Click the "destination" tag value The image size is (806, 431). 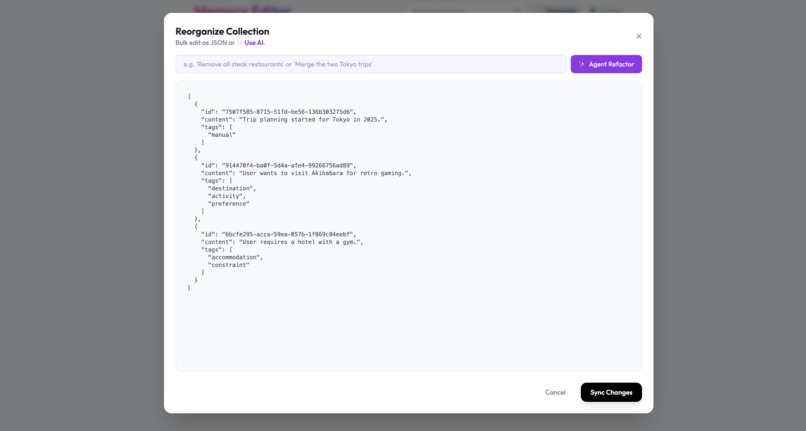pos(232,188)
